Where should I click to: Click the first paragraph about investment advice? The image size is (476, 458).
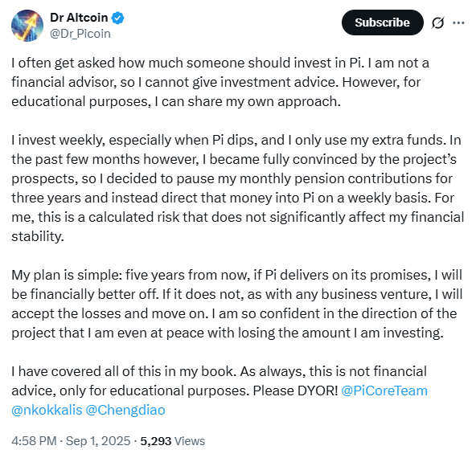pos(220,82)
